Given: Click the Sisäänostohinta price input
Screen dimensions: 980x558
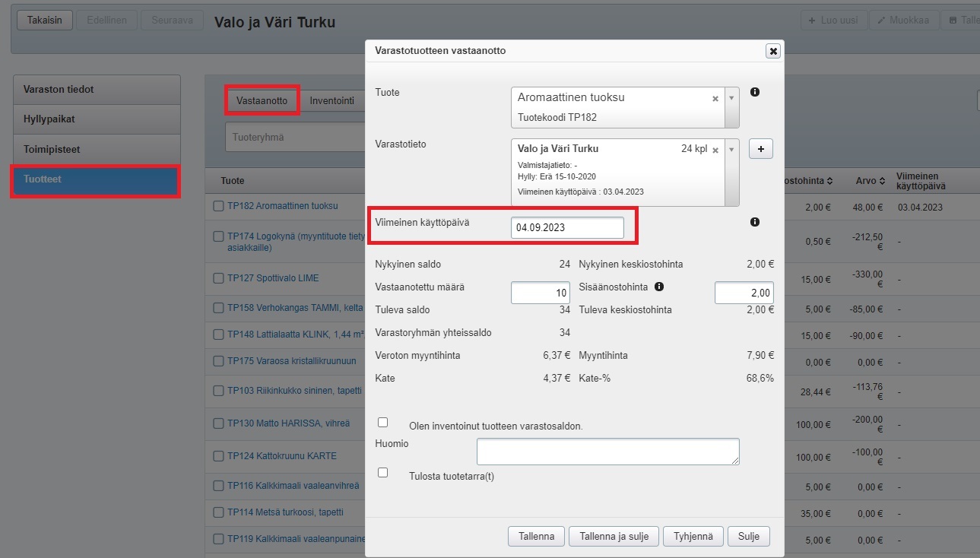Looking at the screenshot, I should 744,293.
